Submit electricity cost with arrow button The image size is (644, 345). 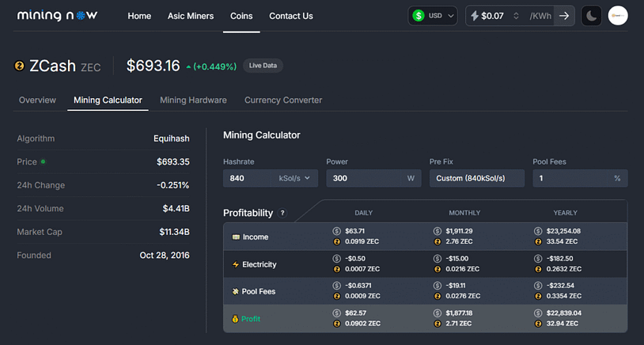point(563,16)
